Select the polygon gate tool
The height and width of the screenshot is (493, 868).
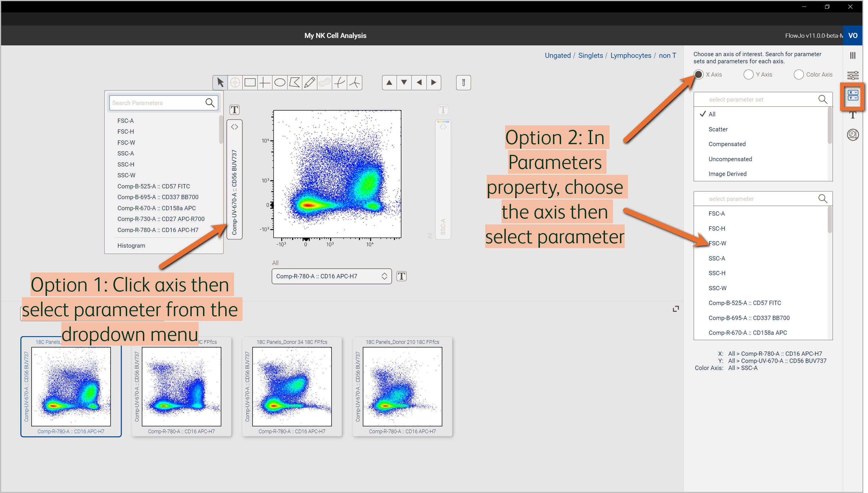pos(295,82)
